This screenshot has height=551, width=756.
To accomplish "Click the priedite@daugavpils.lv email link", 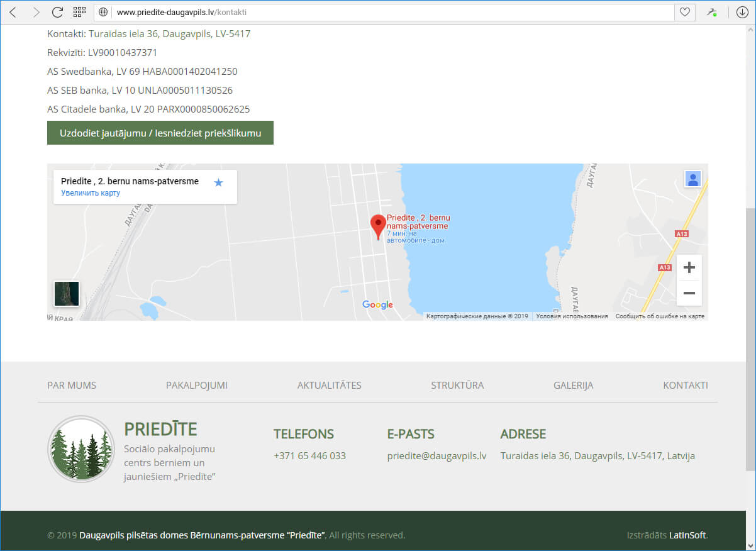I will coord(436,456).
